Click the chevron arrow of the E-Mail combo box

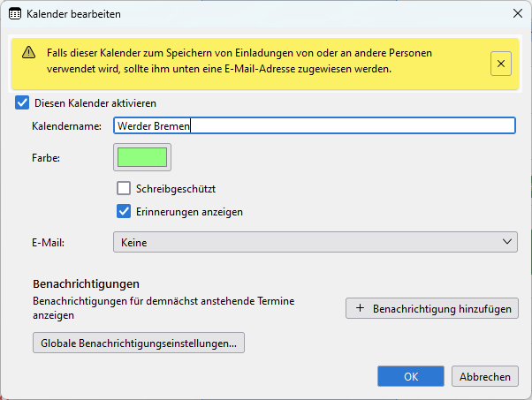click(x=507, y=242)
